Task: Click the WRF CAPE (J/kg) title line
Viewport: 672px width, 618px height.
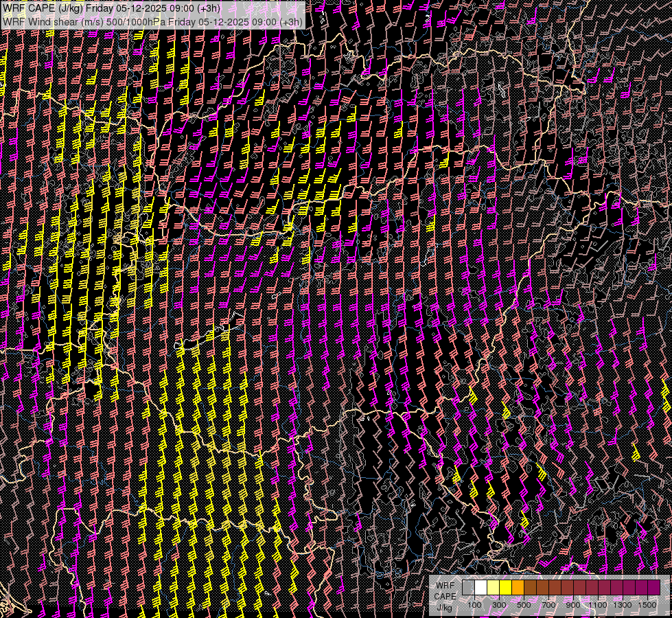Action: (x=111, y=8)
